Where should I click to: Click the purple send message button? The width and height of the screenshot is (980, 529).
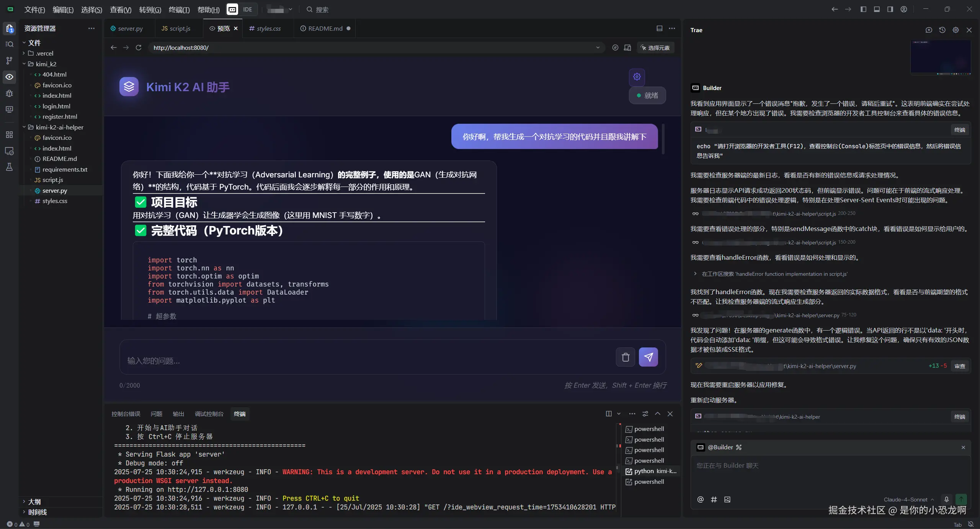point(648,357)
